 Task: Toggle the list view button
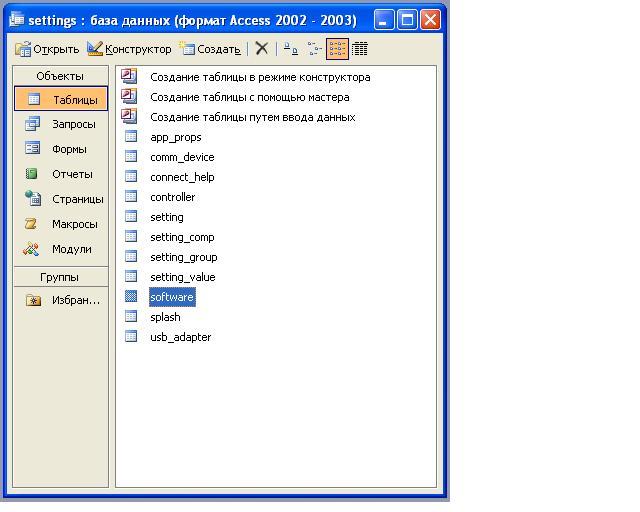click(x=337, y=48)
